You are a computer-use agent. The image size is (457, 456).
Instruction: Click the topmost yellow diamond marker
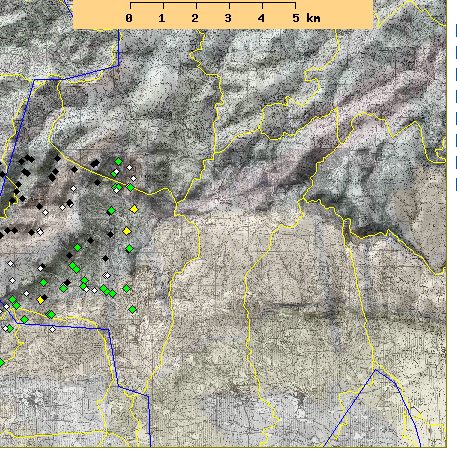coord(134,209)
